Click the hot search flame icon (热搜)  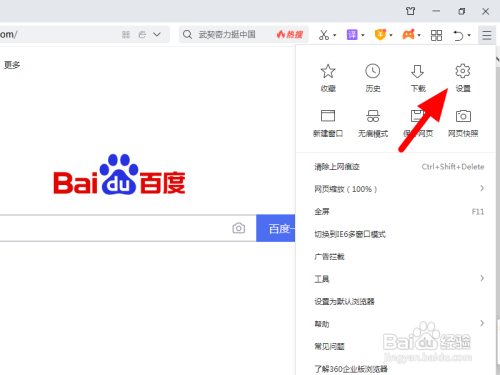click(289, 35)
